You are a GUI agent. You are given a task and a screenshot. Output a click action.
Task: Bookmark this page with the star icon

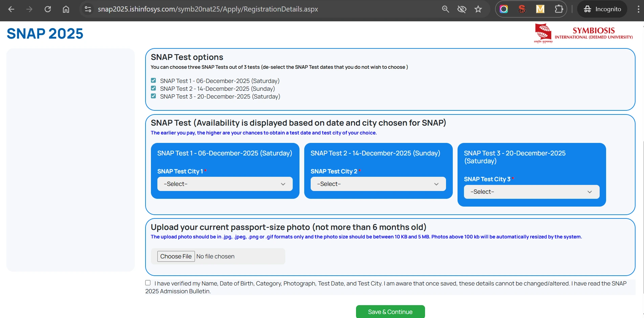478,9
